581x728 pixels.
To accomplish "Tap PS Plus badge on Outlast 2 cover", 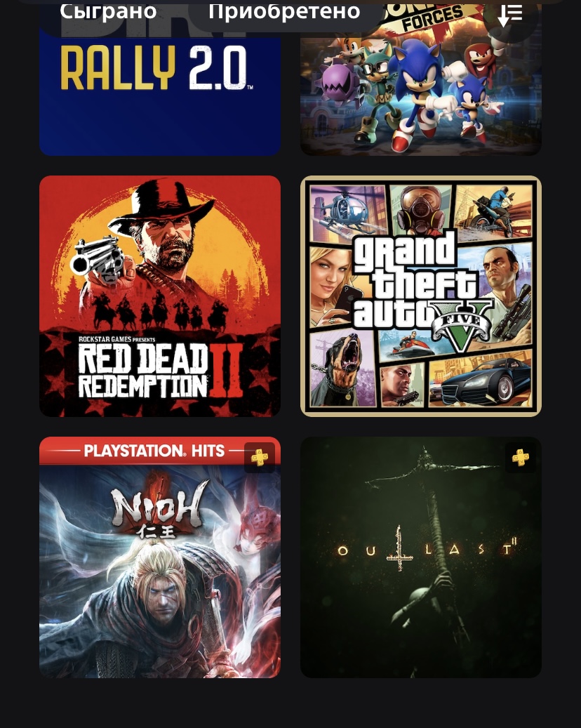I will (x=520, y=458).
